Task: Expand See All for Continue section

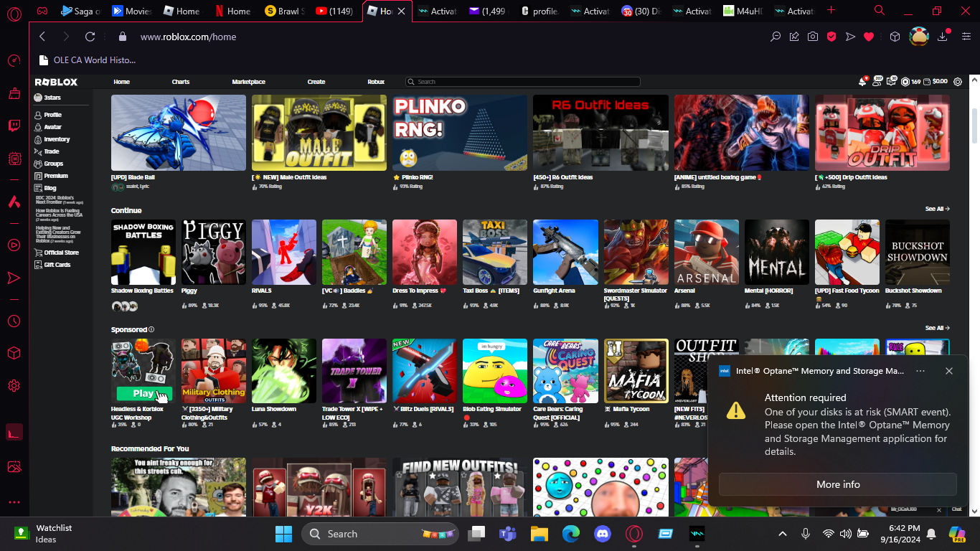Action: click(937, 209)
